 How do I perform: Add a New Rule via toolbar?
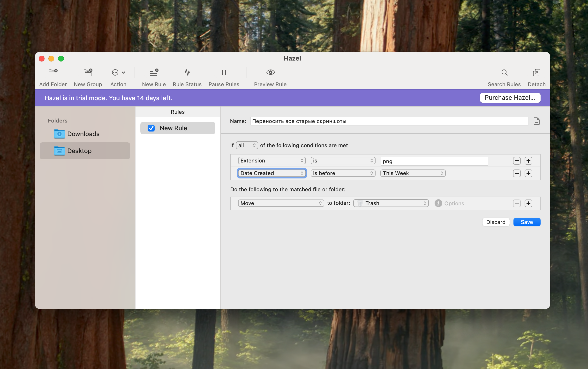point(154,72)
